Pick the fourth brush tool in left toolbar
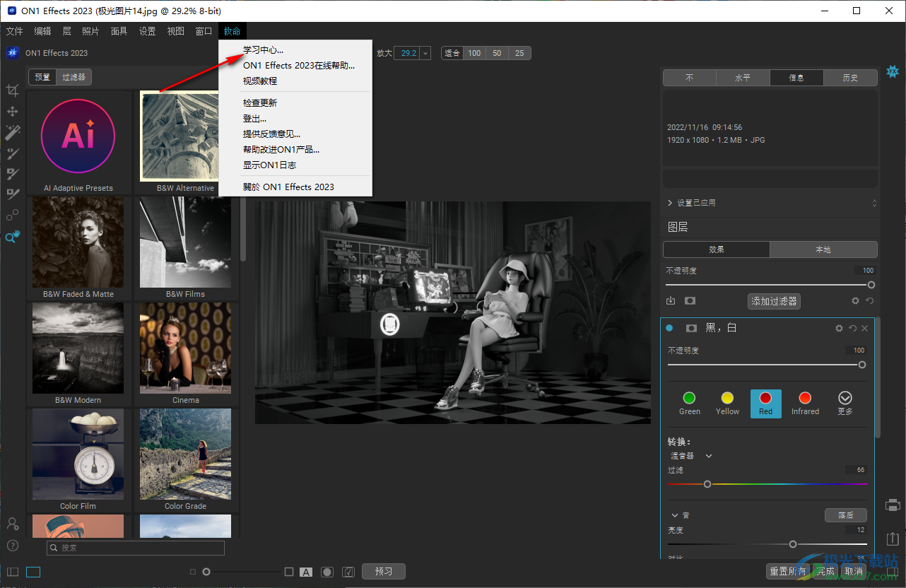906x588 pixels. (x=12, y=153)
